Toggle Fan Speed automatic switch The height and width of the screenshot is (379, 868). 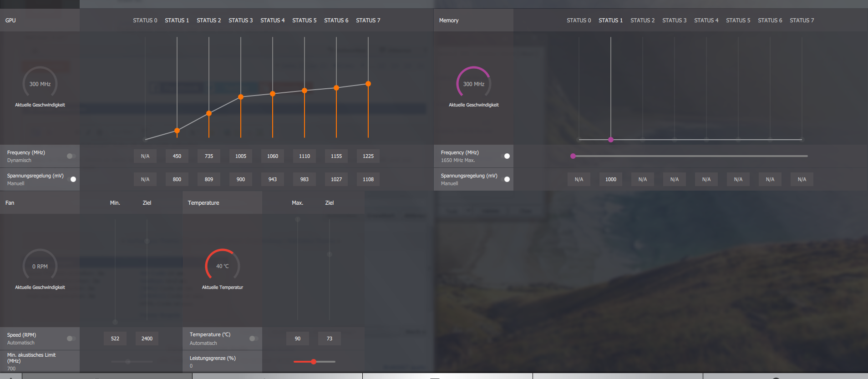click(71, 339)
